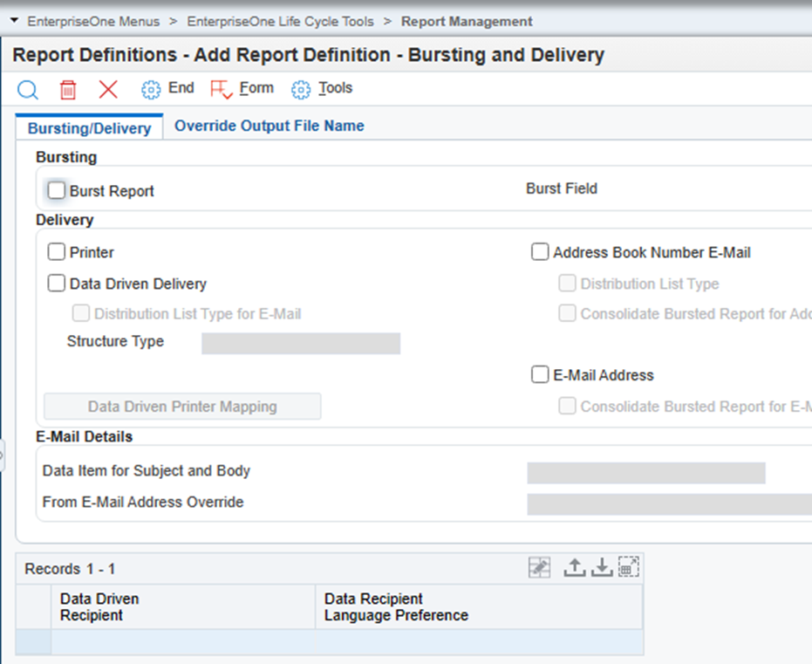Image resolution: width=812 pixels, height=664 pixels.
Task: Click the red trash Delete icon
Action: click(68, 90)
